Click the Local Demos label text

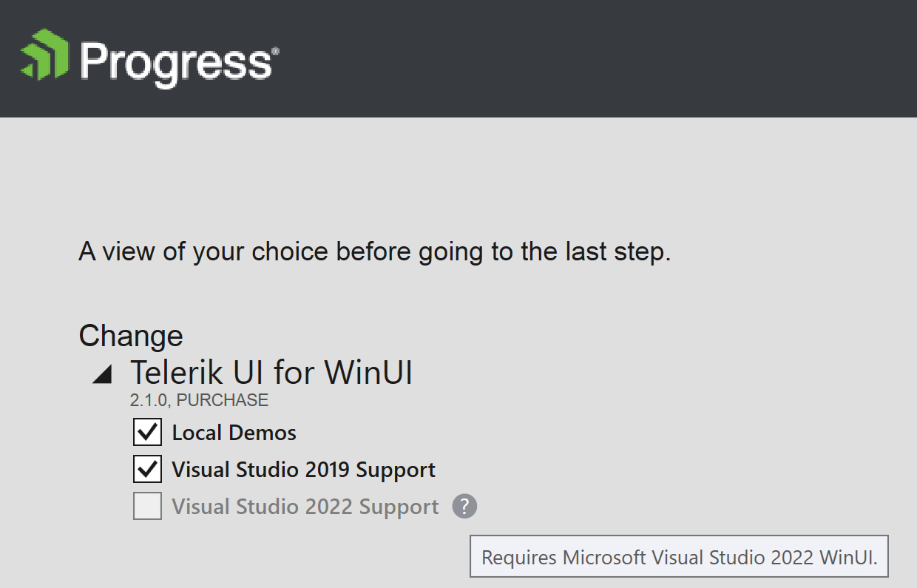(x=234, y=433)
